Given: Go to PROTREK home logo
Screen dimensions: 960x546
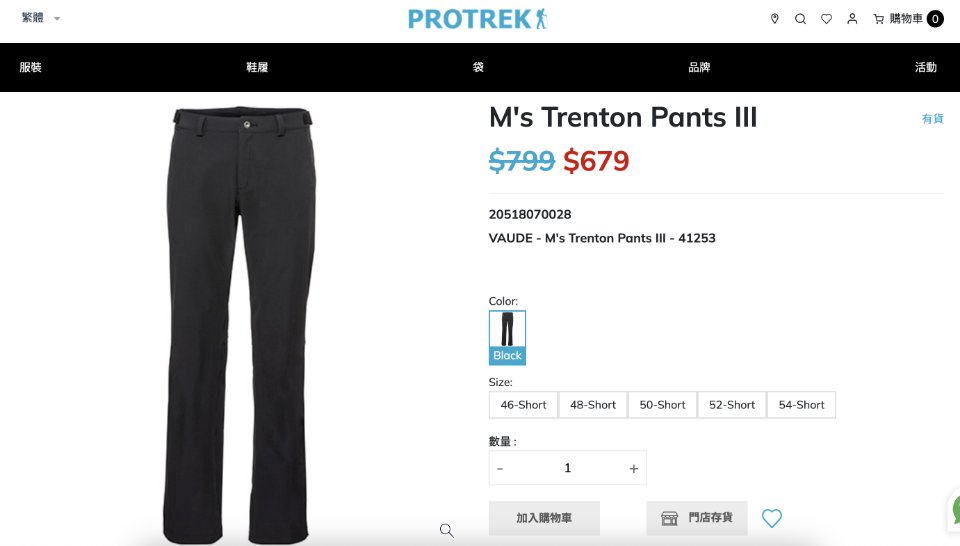Looking at the screenshot, I should pyautogui.click(x=478, y=19).
